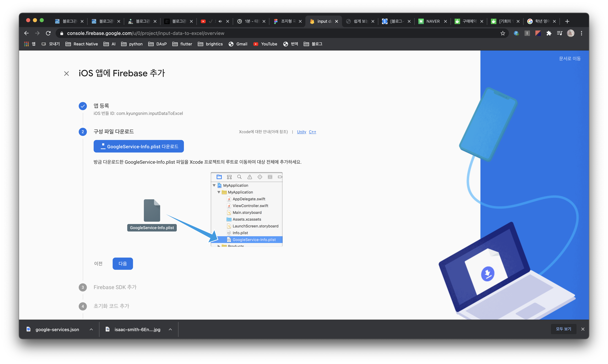
Task: Click the 다음 button
Action: pyautogui.click(x=122, y=264)
